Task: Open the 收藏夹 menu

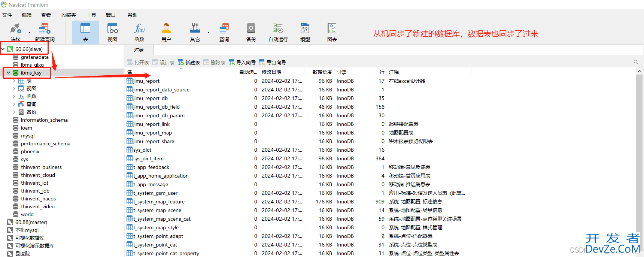Action: tap(69, 15)
